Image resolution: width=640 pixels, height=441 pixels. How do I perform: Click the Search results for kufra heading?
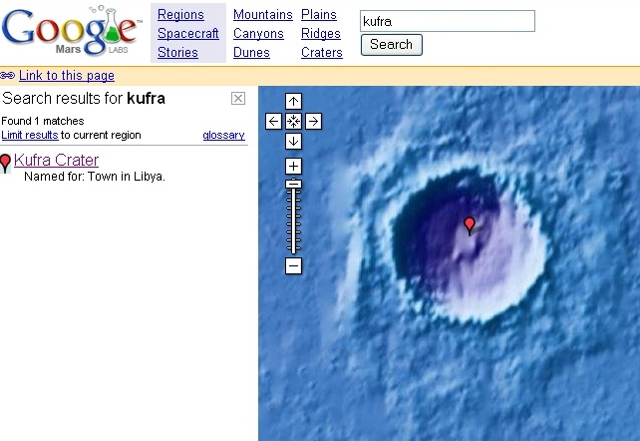[84, 98]
